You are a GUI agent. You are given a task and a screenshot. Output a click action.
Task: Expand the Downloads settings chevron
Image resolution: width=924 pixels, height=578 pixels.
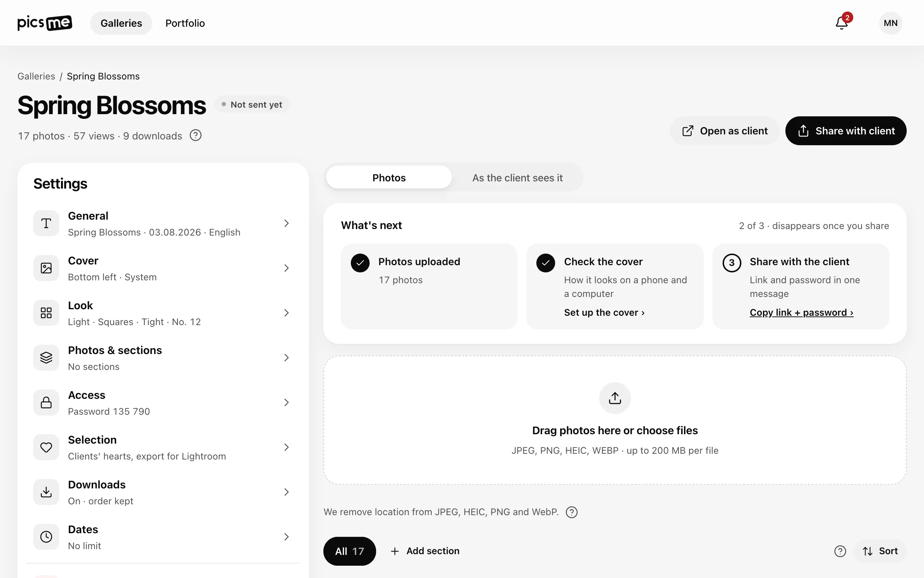[x=286, y=492]
